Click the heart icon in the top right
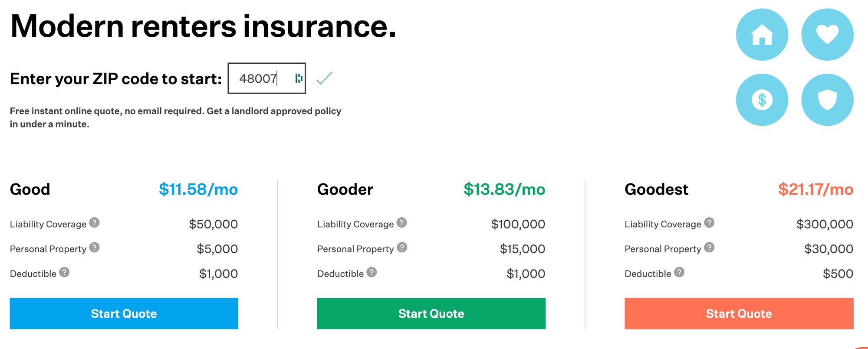Screen dimensions: 868x349 click(827, 34)
